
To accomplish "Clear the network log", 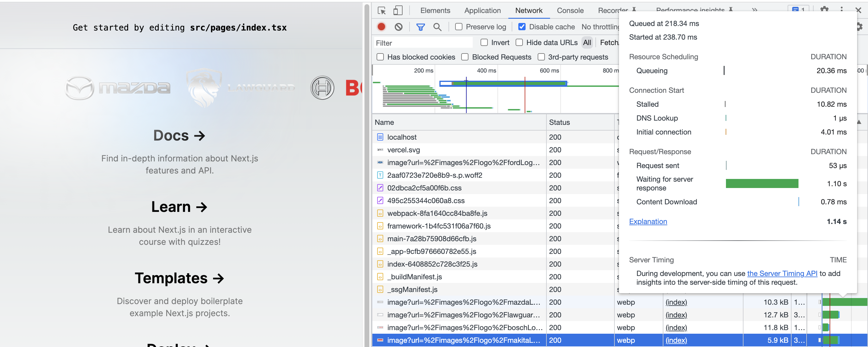I will (399, 27).
